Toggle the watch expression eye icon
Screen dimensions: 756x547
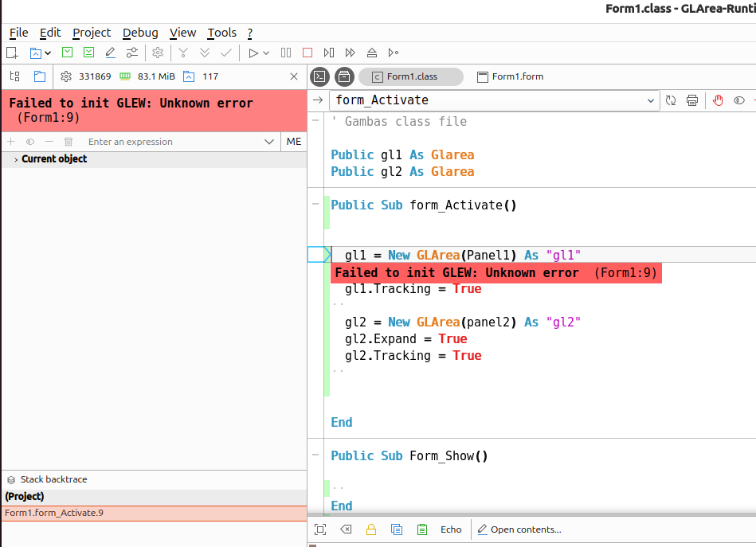click(30, 142)
